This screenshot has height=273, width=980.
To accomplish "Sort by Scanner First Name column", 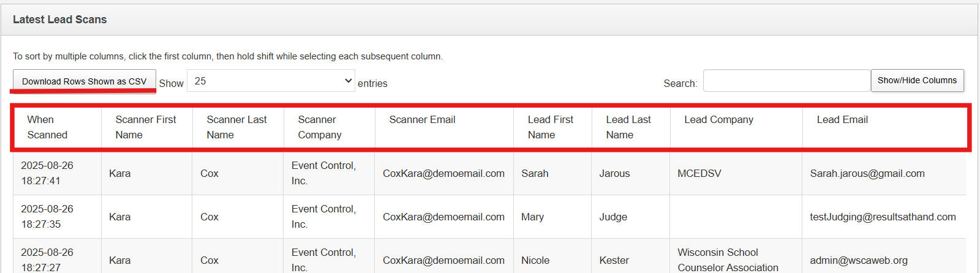I will 146,127.
